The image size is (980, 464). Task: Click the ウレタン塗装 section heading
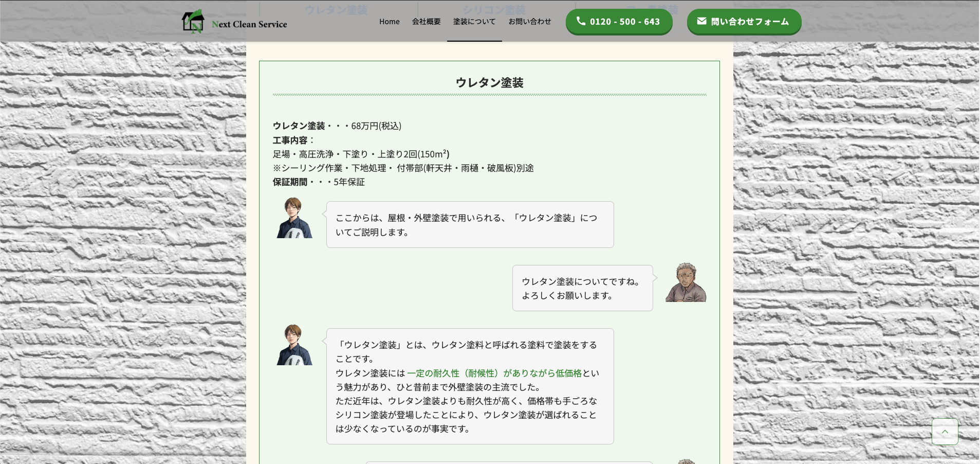(x=490, y=81)
